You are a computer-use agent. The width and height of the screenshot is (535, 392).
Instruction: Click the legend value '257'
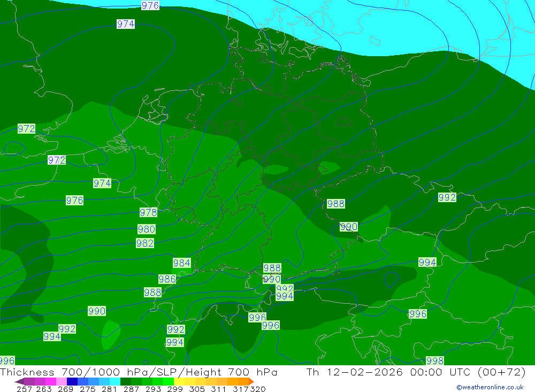pos(24,389)
